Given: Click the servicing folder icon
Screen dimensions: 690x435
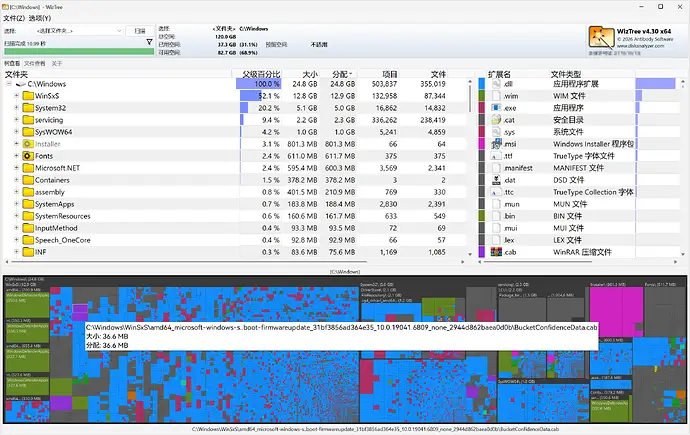Looking at the screenshot, I should click(x=28, y=120).
